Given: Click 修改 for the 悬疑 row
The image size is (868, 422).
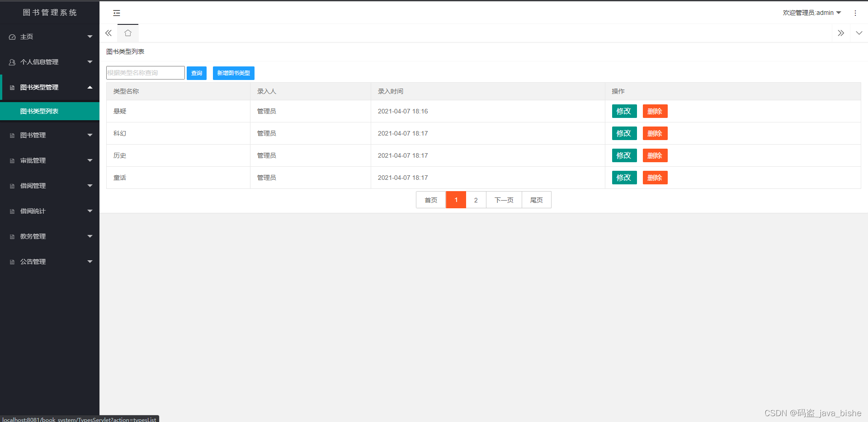Looking at the screenshot, I should click(x=624, y=111).
